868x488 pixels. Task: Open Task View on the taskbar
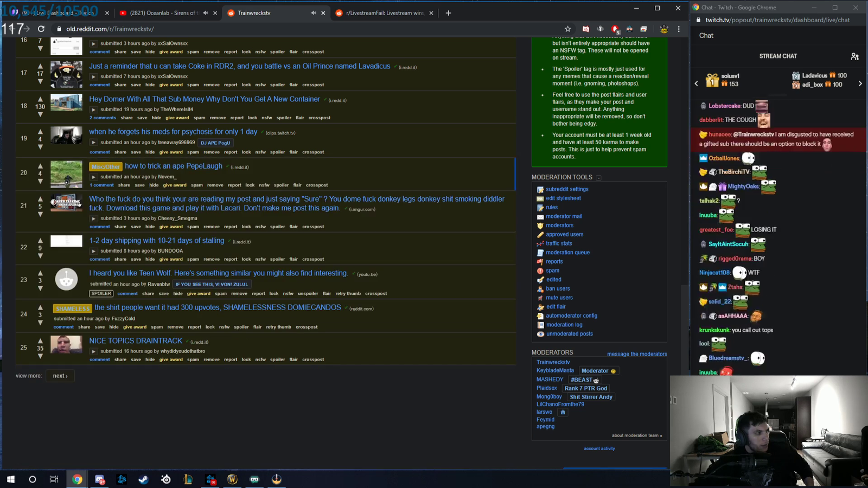[54, 479]
